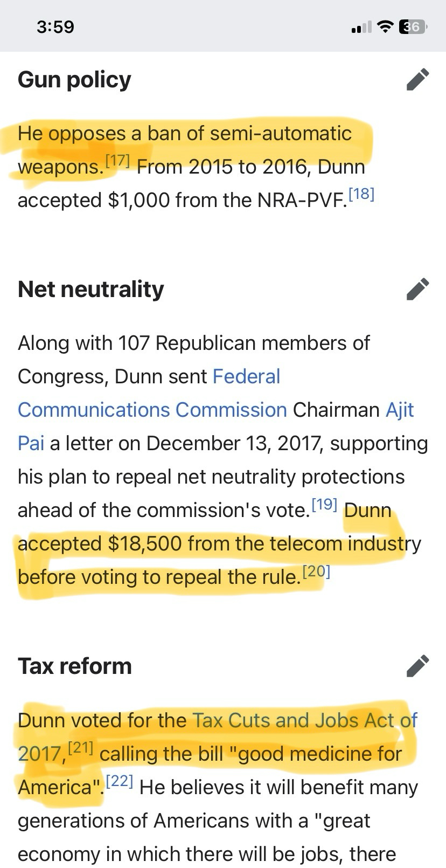Tap the 3:59 clock in status bar

click(55, 26)
